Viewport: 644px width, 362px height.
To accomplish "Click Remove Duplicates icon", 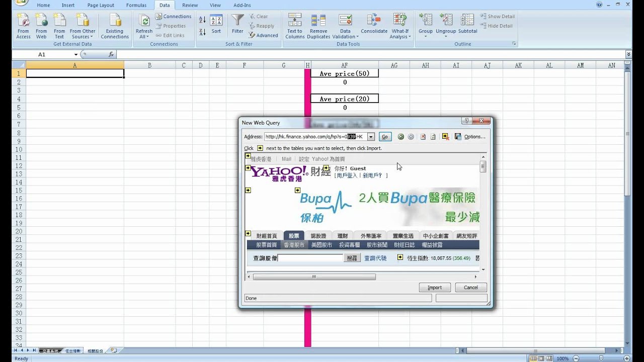I will [318, 26].
